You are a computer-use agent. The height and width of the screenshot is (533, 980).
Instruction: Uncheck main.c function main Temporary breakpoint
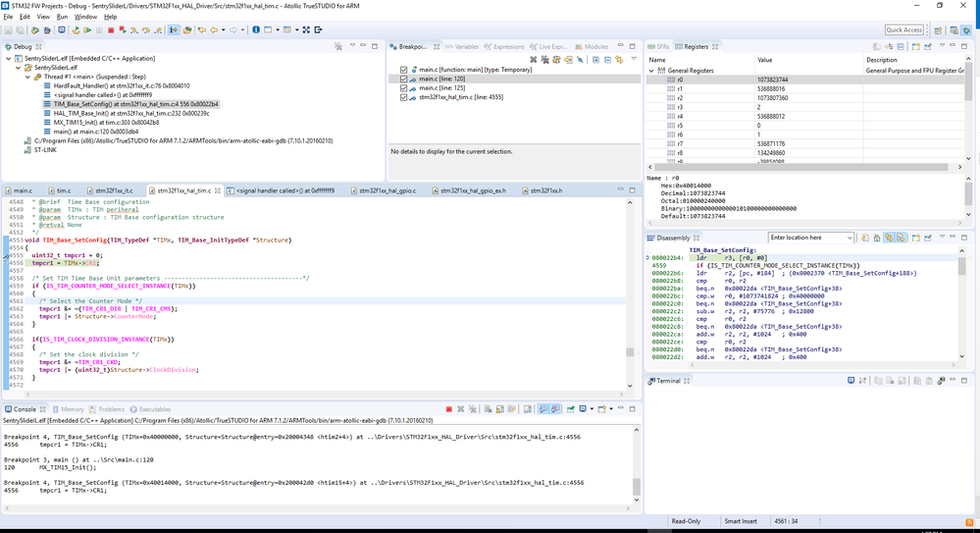(404, 70)
